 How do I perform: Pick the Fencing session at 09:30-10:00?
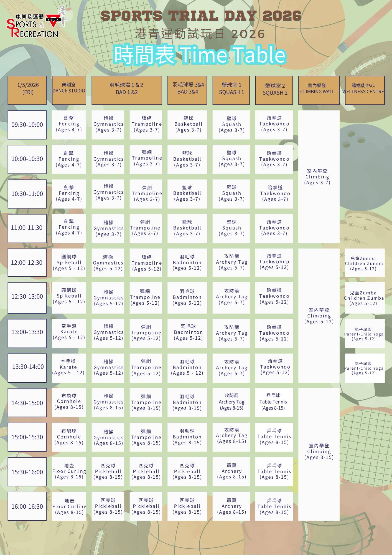tap(69, 125)
